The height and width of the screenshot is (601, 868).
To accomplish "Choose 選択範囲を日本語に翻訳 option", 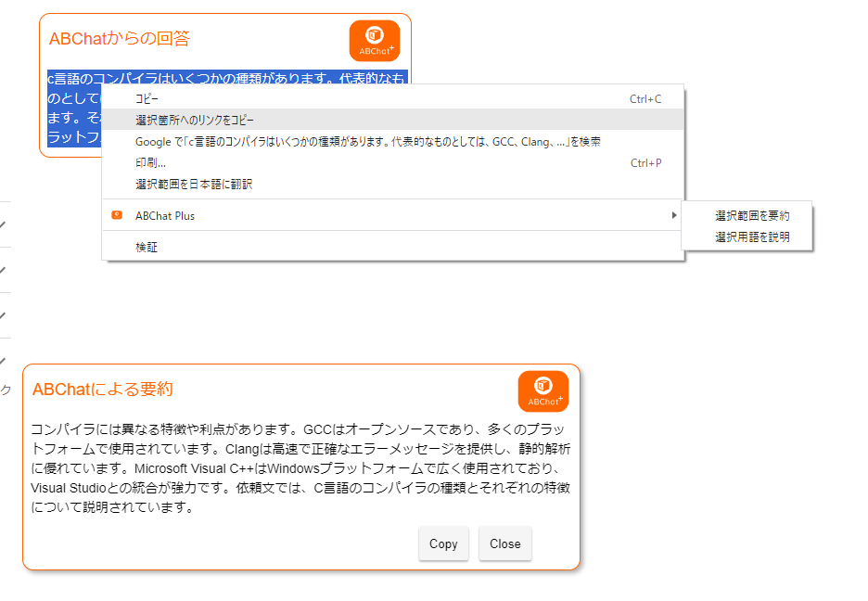I will point(194,185).
